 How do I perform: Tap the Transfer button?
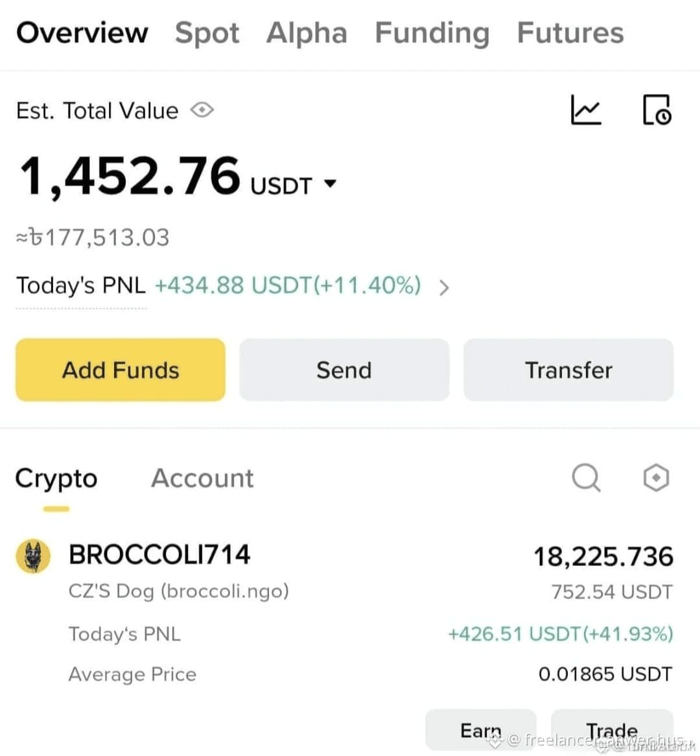(x=568, y=370)
